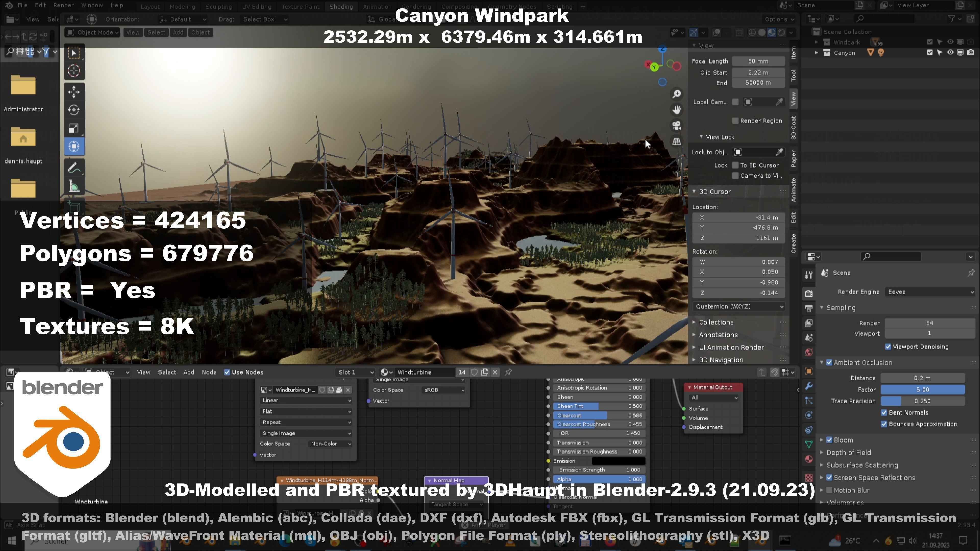Select the 3D Cursor tool
This screenshot has width=980, height=551.
pos(74,71)
